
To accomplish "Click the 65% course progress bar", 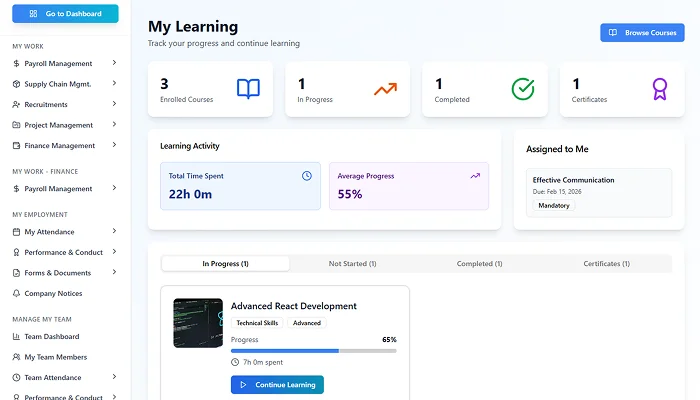I will tap(313, 351).
